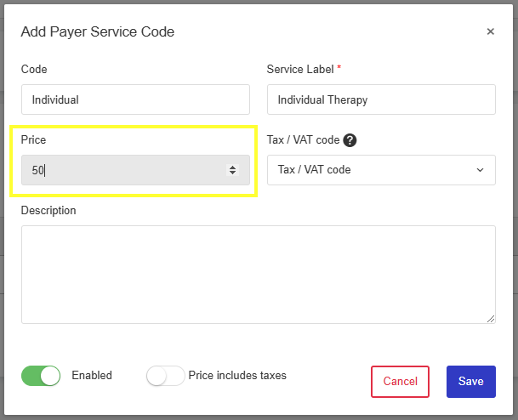This screenshot has width=518, height=420.
Task: Save the payer service code
Action: click(x=470, y=382)
